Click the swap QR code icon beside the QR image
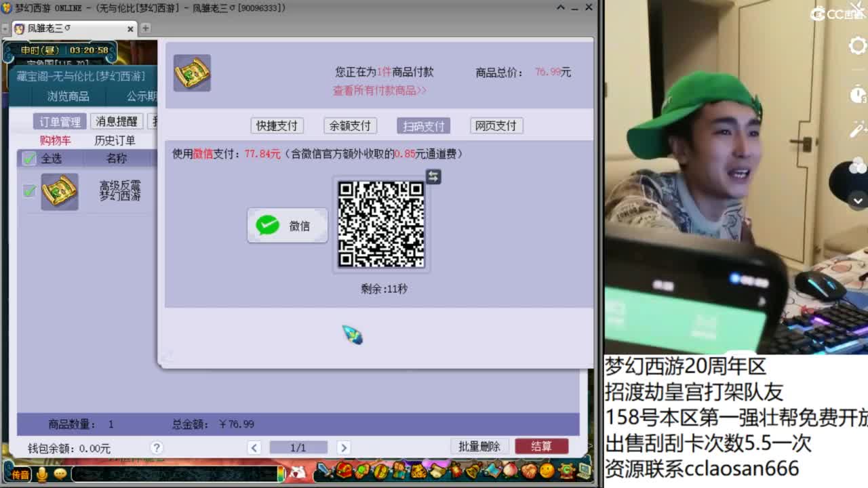The height and width of the screenshot is (488, 868). pyautogui.click(x=433, y=177)
